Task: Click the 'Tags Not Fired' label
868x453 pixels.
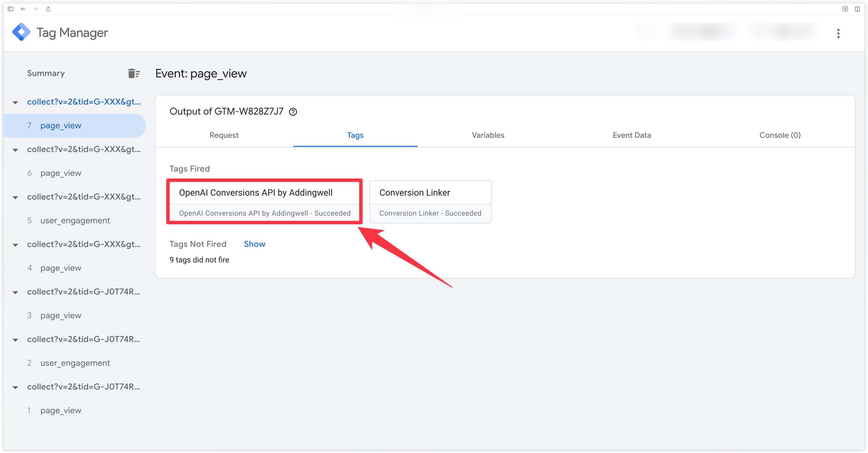Action: coord(198,244)
